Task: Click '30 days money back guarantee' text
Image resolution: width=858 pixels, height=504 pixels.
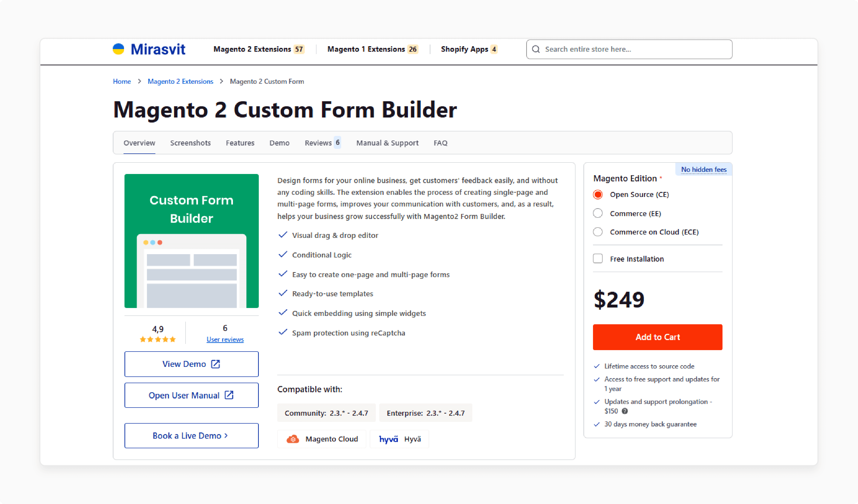Action: click(650, 424)
